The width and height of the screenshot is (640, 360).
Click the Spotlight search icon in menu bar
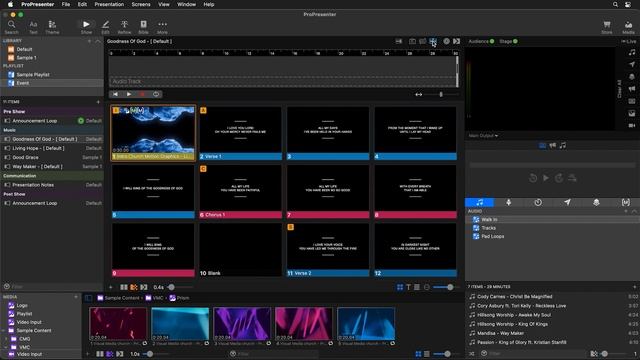(615, 4)
